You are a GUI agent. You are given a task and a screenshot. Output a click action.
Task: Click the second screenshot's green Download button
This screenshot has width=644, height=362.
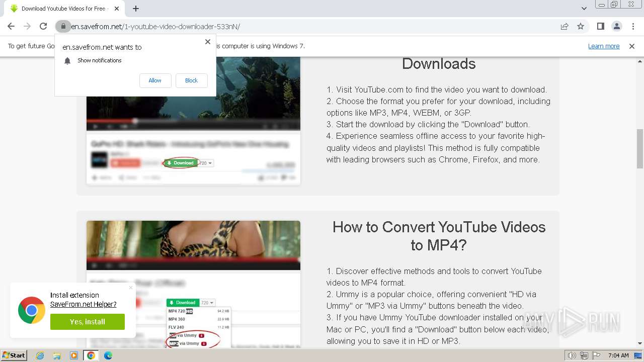[183, 303]
